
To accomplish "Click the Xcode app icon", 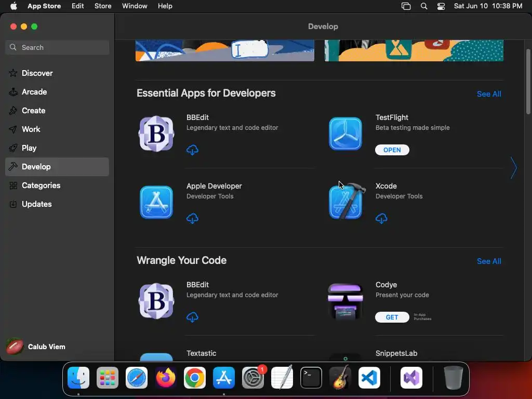I will 347,202.
